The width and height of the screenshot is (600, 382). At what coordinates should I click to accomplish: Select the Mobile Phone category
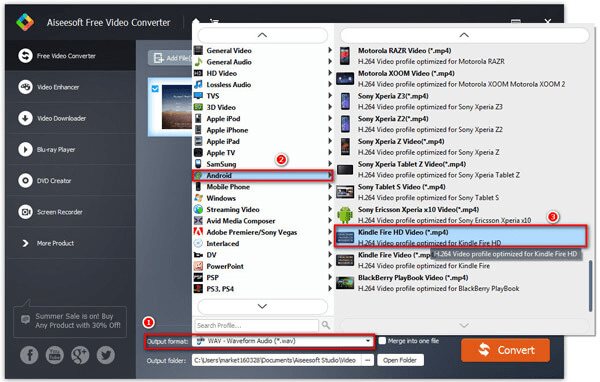263,187
